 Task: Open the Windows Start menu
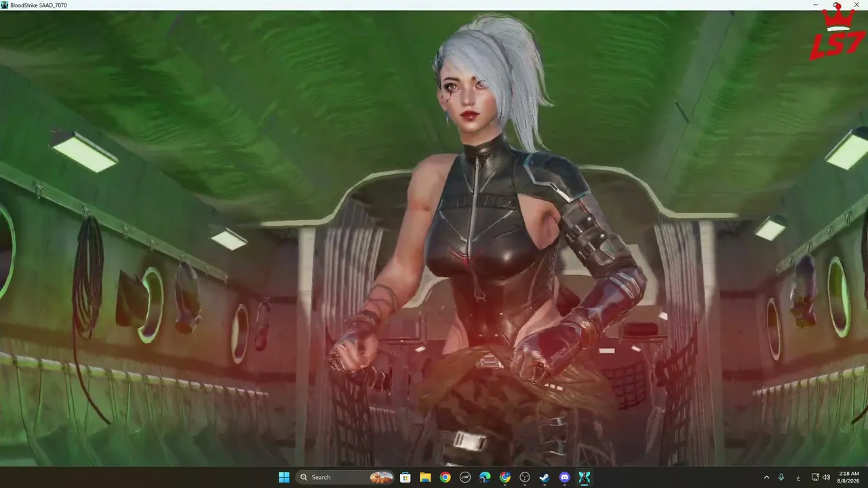coord(283,477)
